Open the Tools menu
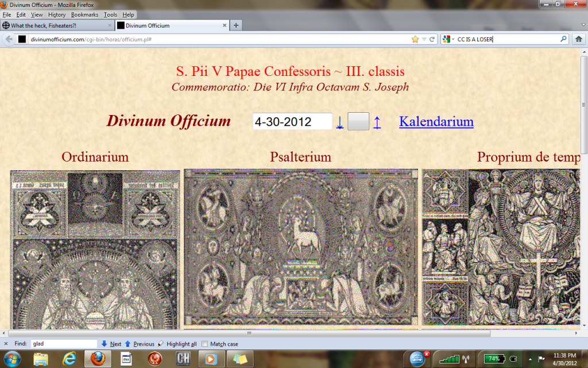The width and height of the screenshot is (588, 368). click(x=110, y=14)
